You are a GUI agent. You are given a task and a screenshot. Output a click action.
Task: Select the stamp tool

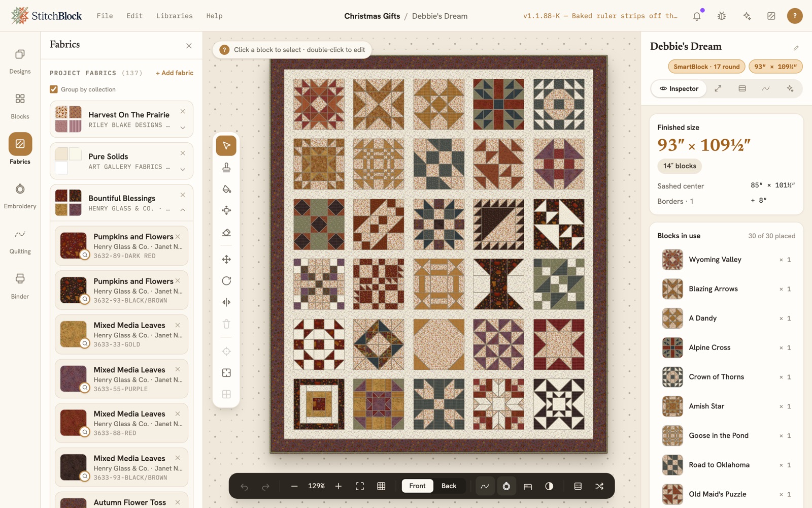coord(226,167)
